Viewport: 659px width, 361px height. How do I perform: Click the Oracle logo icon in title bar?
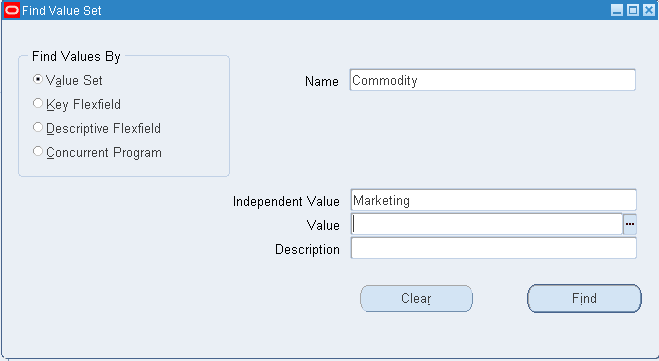tap(11, 11)
